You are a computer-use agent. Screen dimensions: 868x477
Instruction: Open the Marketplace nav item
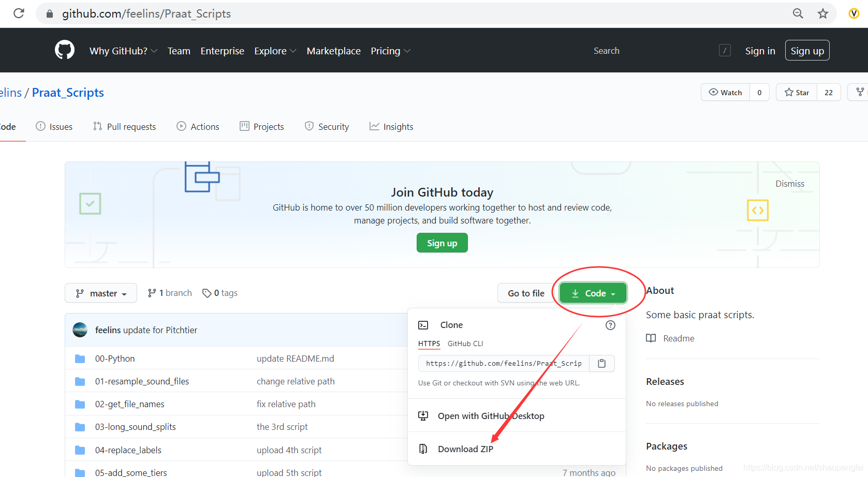click(334, 51)
